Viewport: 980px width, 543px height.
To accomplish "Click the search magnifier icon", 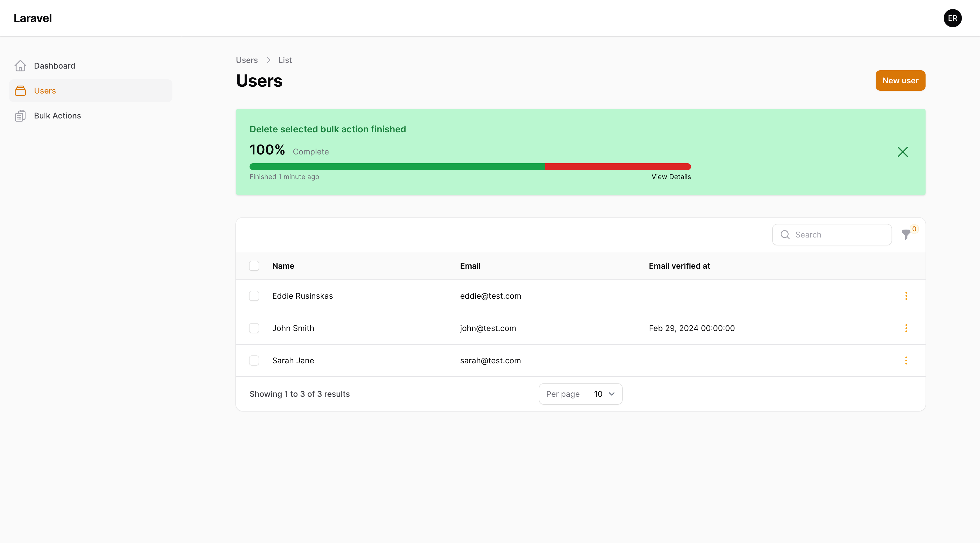I will (x=785, y=235).
